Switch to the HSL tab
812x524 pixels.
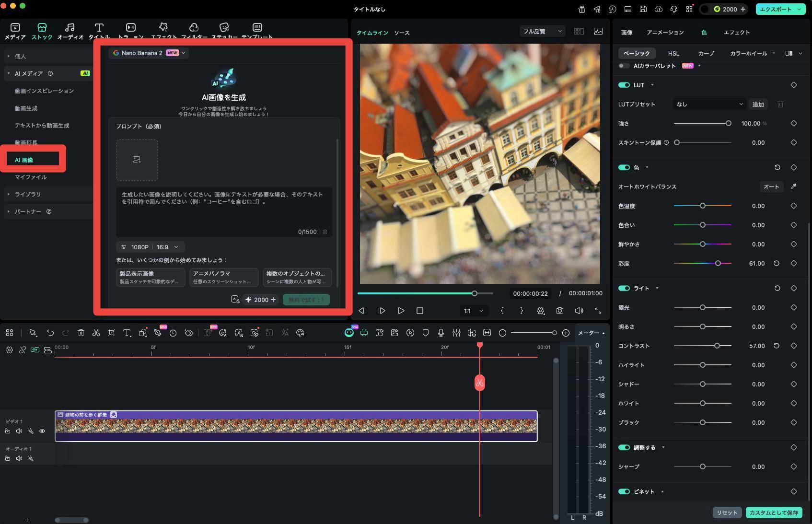point(673,53)
